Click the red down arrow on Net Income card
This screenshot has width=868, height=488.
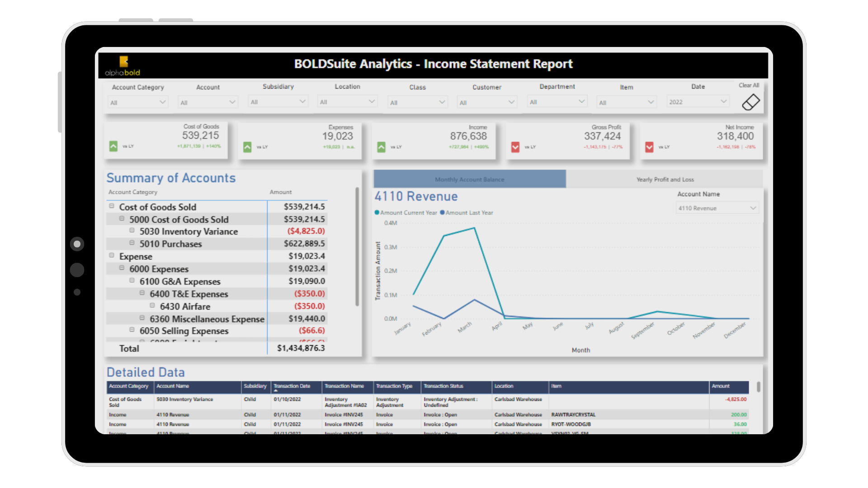[649, 147]
